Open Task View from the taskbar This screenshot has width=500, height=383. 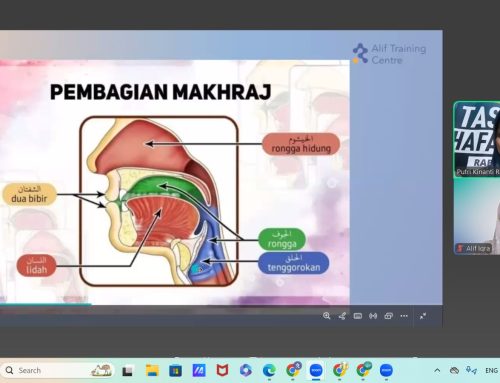[x=127, y=370]
